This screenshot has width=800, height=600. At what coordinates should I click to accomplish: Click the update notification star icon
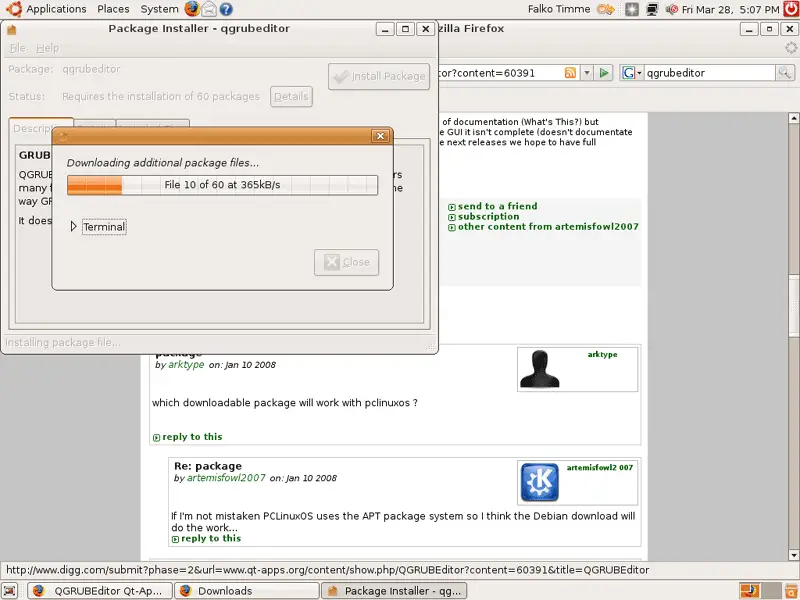632,9
